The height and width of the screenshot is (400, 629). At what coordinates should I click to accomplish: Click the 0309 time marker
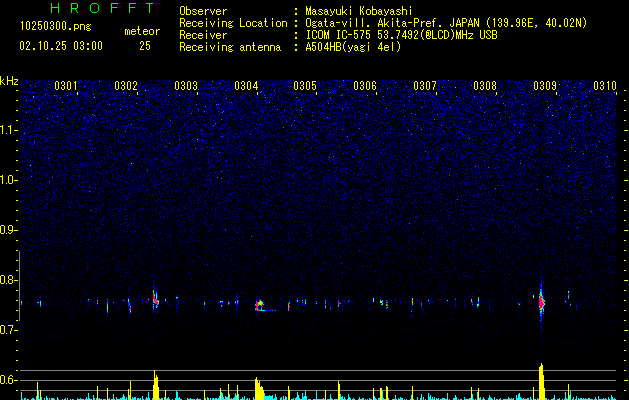click(x=545, y=86)
